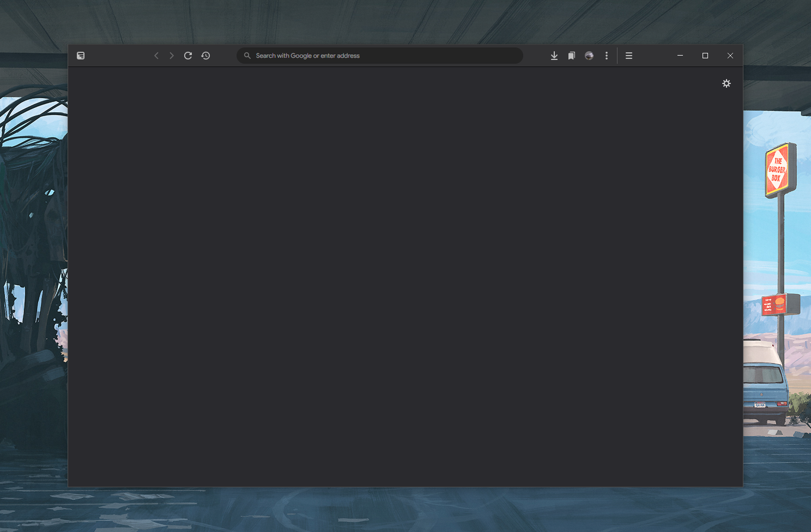Open new tab settings gear
Image resolution: width=811 pixels, height=532 pixels.
[x=727, y=83]
